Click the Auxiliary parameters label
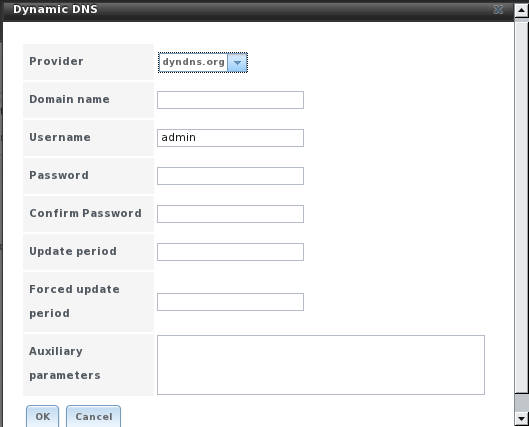Viewport: 529px width, 427px height. point(65,363)
